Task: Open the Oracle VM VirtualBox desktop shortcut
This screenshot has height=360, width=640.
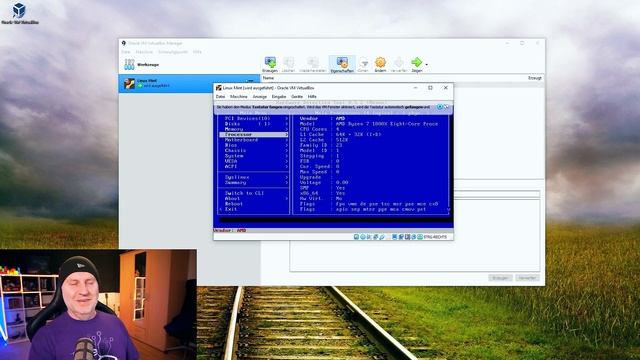Action: coord(19,13)
